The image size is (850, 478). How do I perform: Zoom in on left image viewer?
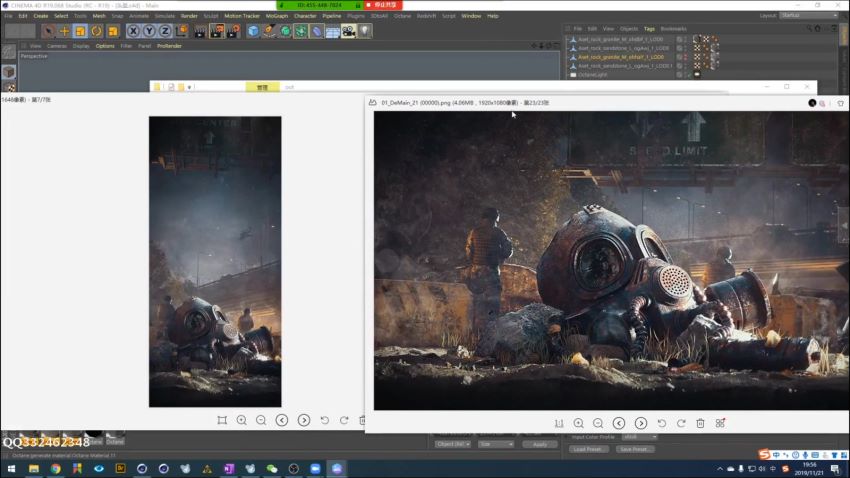coord(242,420)
